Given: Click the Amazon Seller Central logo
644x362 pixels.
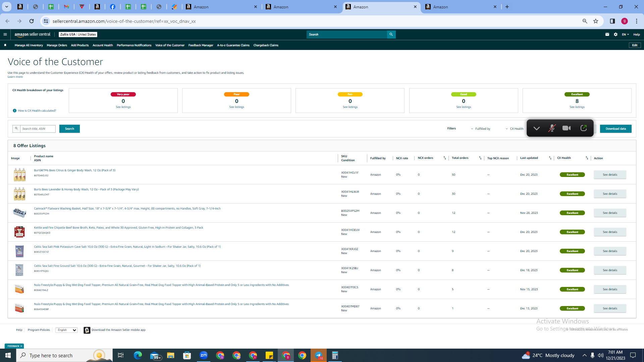Looking at the screenshot, I should [33, 34].
